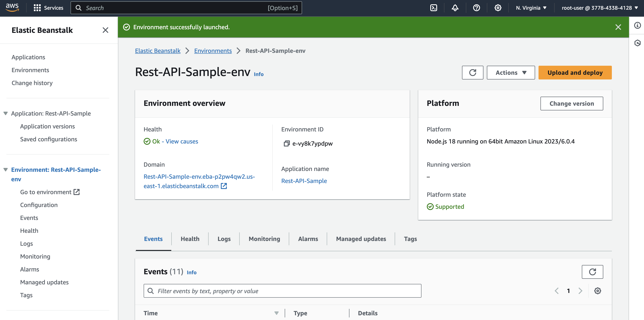Open the AWS Services grid menu
Screen dimensions: 644x320
point(37,8)
